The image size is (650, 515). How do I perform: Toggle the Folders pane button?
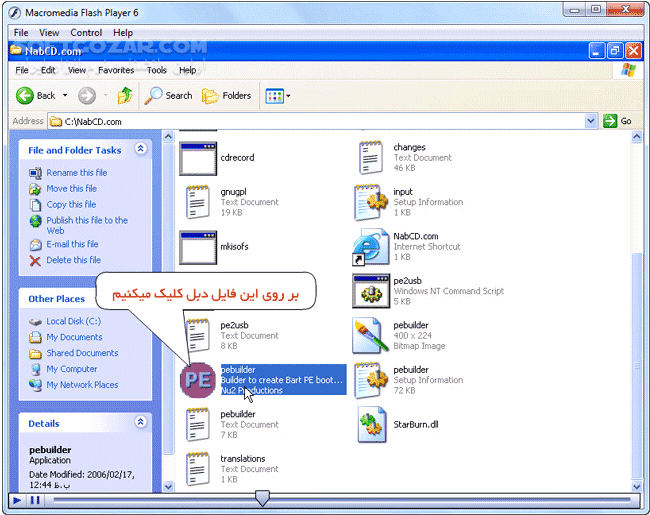[227, 96]
